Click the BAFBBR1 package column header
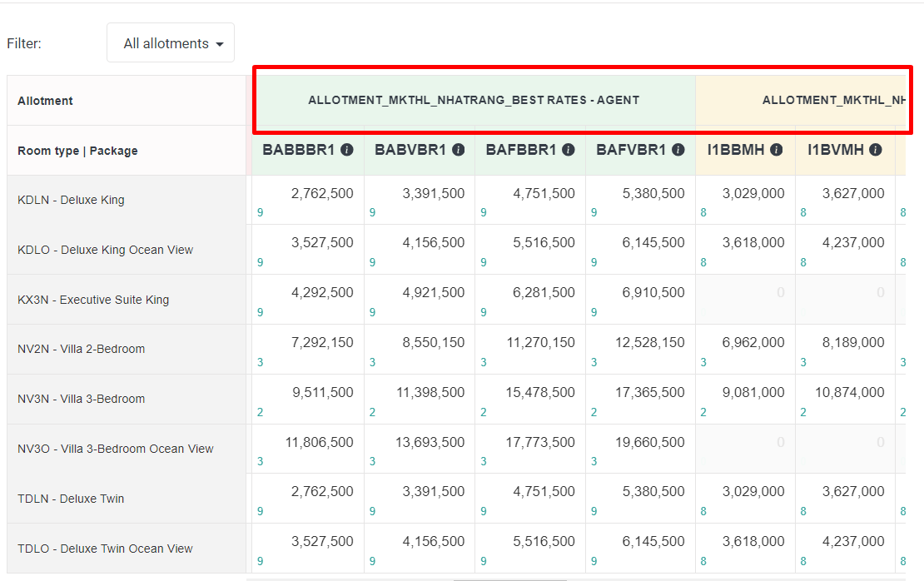 pyautogui.click(x=521, y=150)
